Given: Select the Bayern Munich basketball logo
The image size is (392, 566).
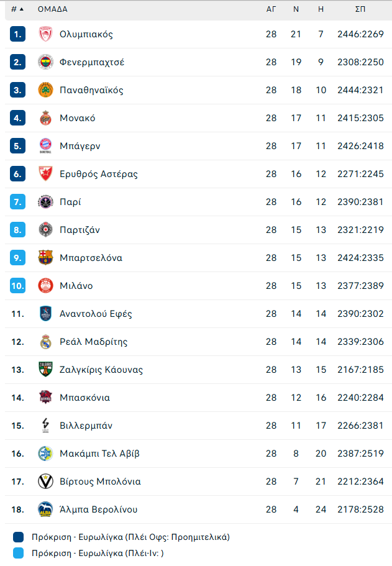Looking at the screenshot, I should pyautogui.click(x=45, y=146).
